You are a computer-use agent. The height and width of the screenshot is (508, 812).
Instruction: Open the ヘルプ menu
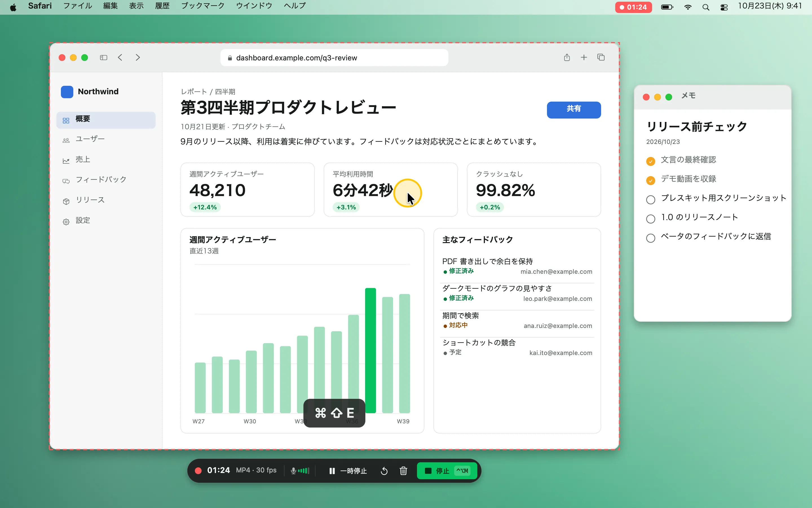coord(295,6)
